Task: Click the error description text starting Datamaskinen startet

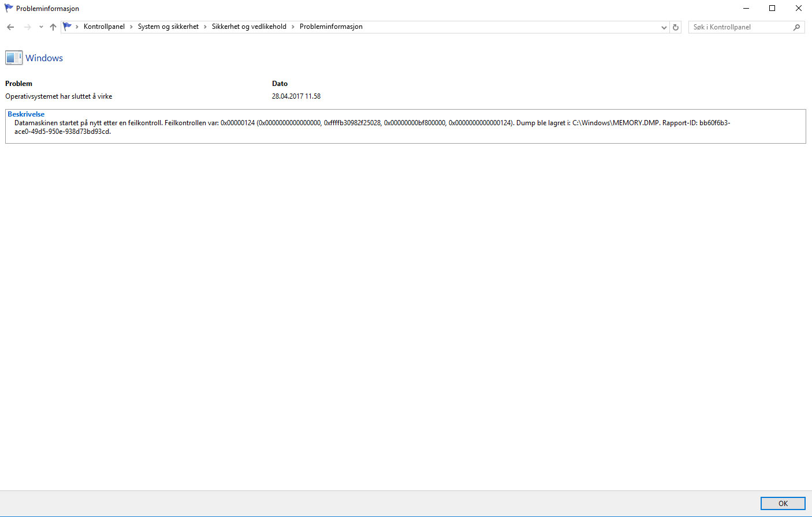Action: pos(373,127)
